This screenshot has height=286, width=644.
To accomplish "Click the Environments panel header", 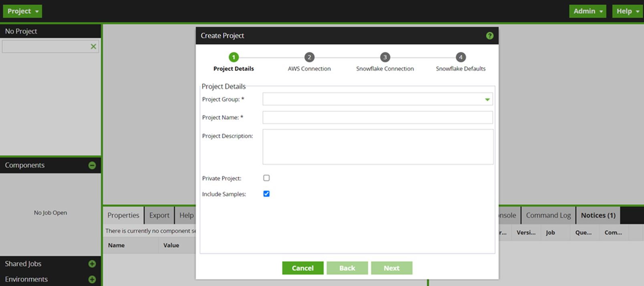I will pyautogui.click(x=50, y=279).
